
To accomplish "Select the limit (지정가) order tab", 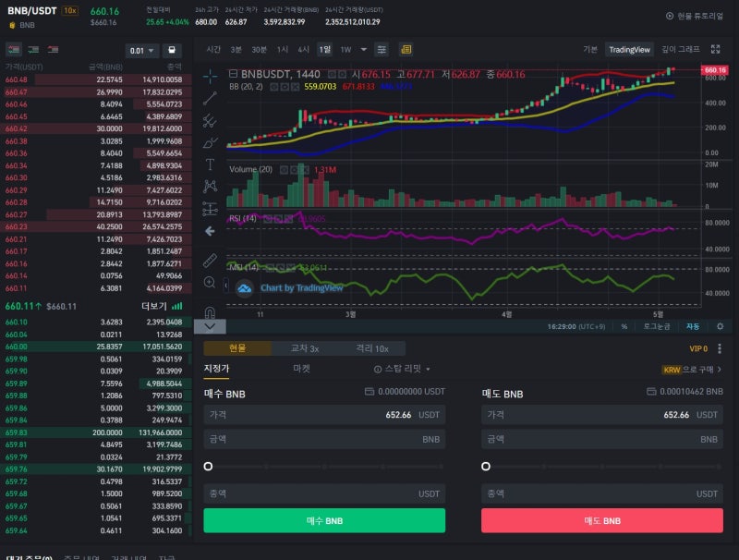I will 216,369.
